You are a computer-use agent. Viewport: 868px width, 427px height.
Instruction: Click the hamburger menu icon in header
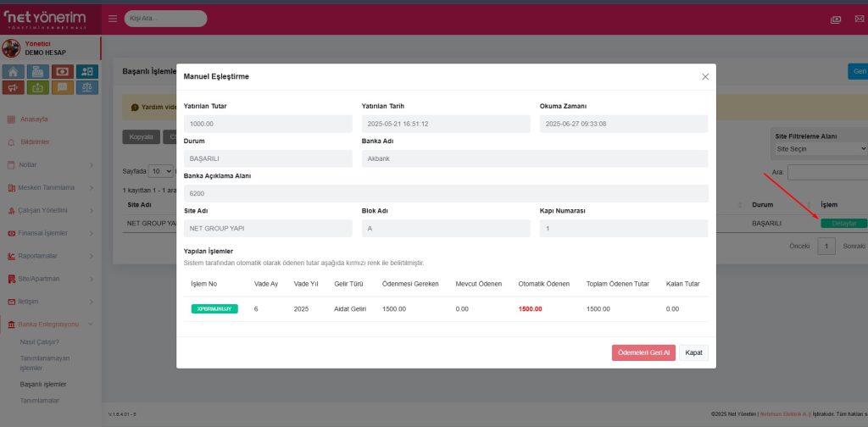point(114,18)
